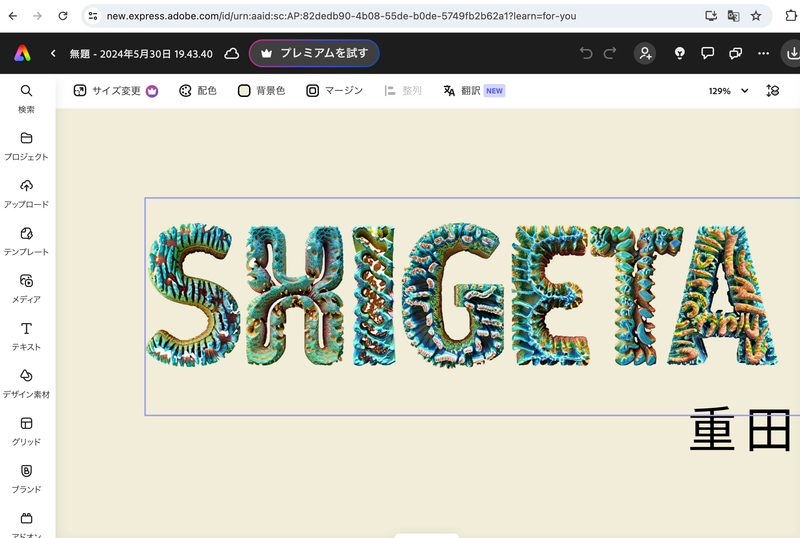Open the comments speech-bubble icon
800x538 pixels.
pyautogui.click(x=708, y=53)
